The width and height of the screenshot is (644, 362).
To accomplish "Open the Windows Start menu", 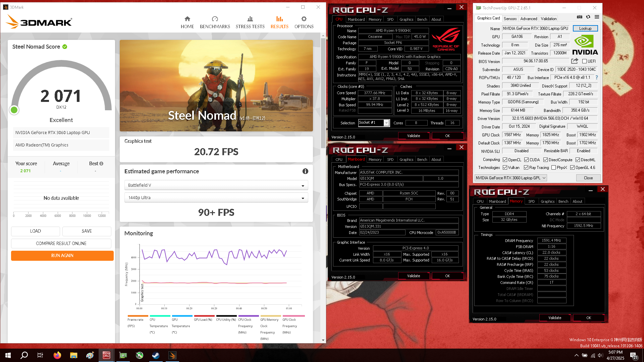I will [8, 355].
